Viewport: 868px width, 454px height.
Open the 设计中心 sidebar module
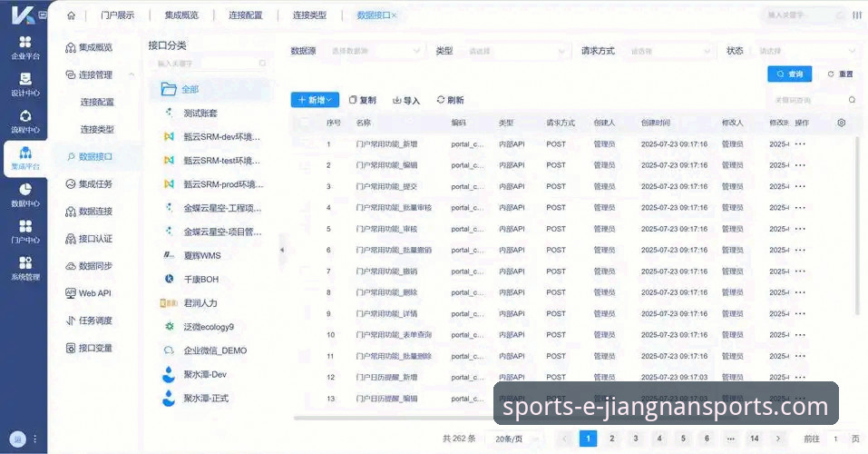tap(24, 84)
